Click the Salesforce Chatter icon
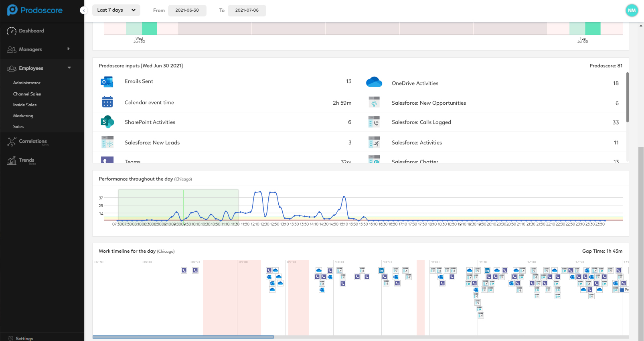This screenshot has height=341, width=644. coord(374,160)
